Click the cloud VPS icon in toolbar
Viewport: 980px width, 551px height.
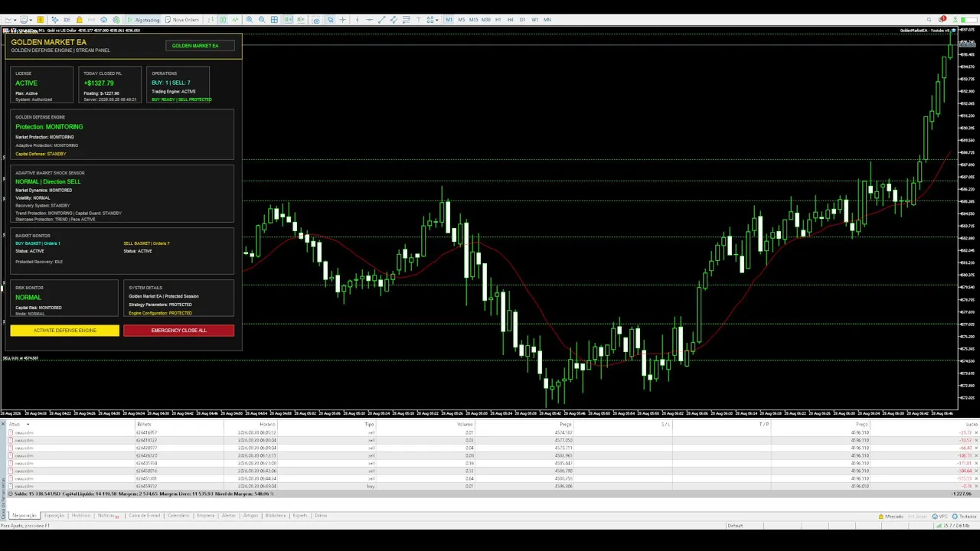[x=103, y=19]
